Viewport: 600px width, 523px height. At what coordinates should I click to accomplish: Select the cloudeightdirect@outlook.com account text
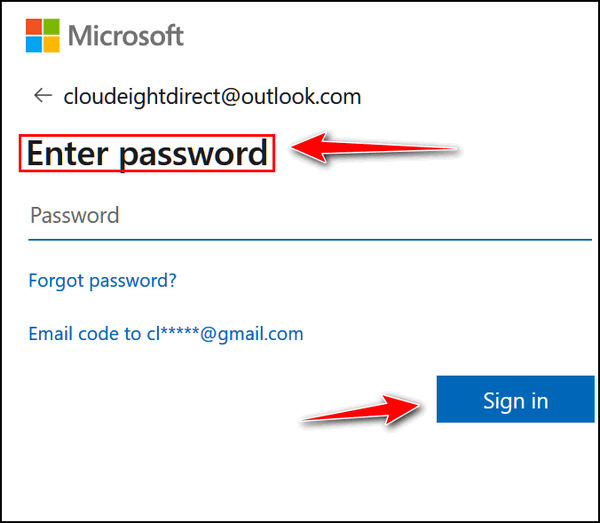point(212,97)
